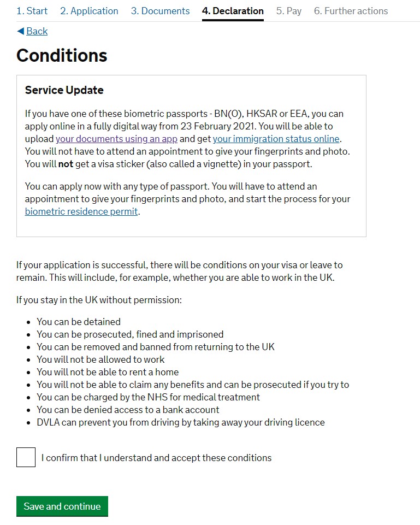Follow 'your immigration status online' link

pyautogui.click(x=276, y=139)
